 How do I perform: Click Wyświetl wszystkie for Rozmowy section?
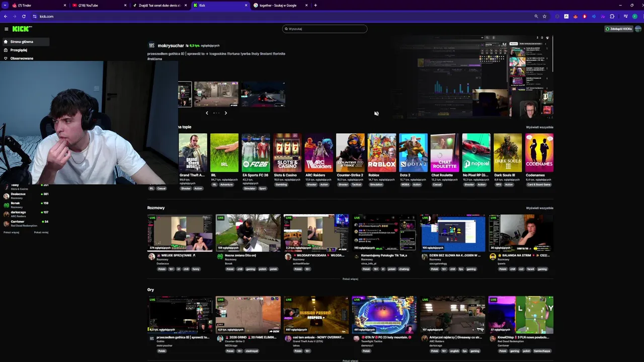pyautogui.click(x=539, y=208)
